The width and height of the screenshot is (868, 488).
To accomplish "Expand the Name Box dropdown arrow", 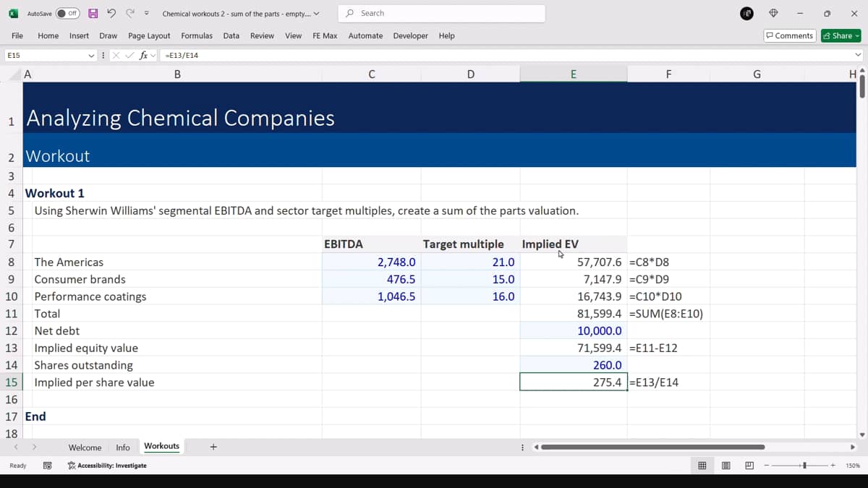I will [91, 55].
